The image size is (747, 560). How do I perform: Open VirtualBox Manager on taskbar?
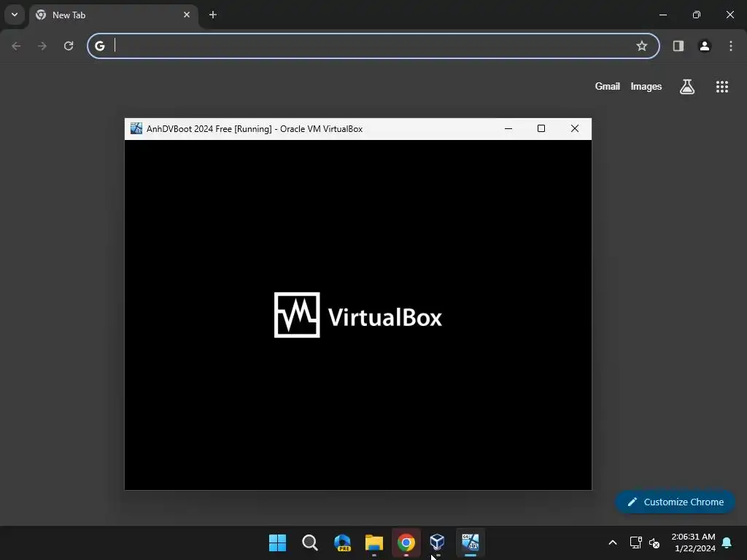coord(438,542)
